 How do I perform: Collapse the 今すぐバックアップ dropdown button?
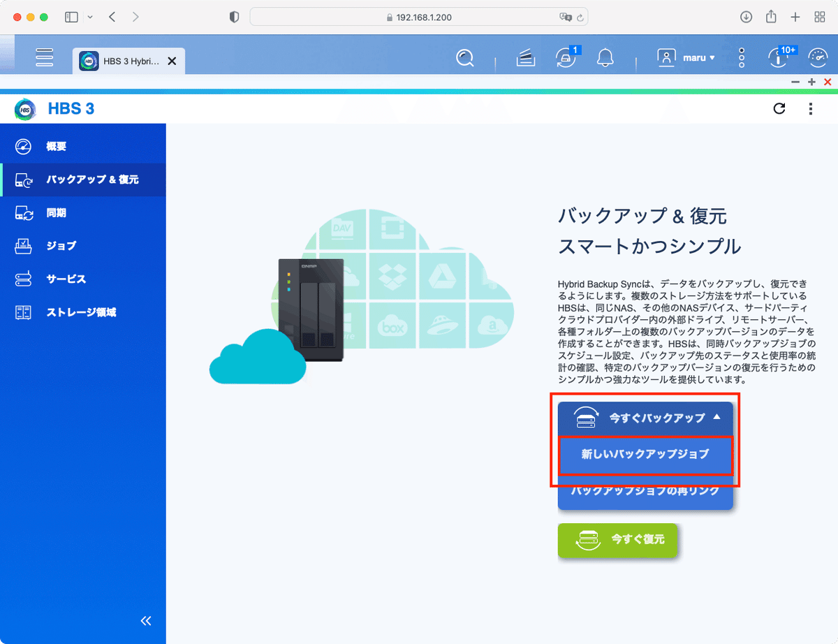645,418
